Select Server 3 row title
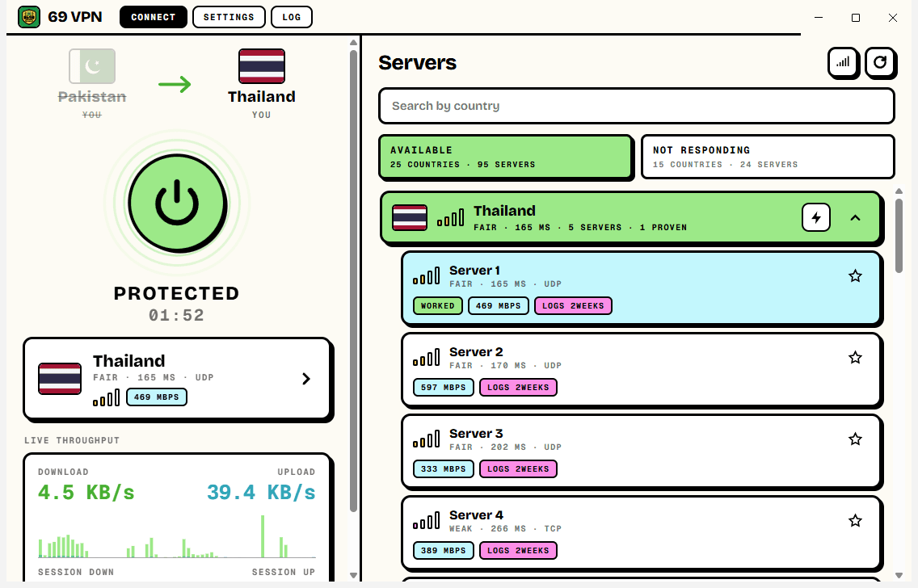This screenshot has width=918, height=588. [x=476, y=434]
